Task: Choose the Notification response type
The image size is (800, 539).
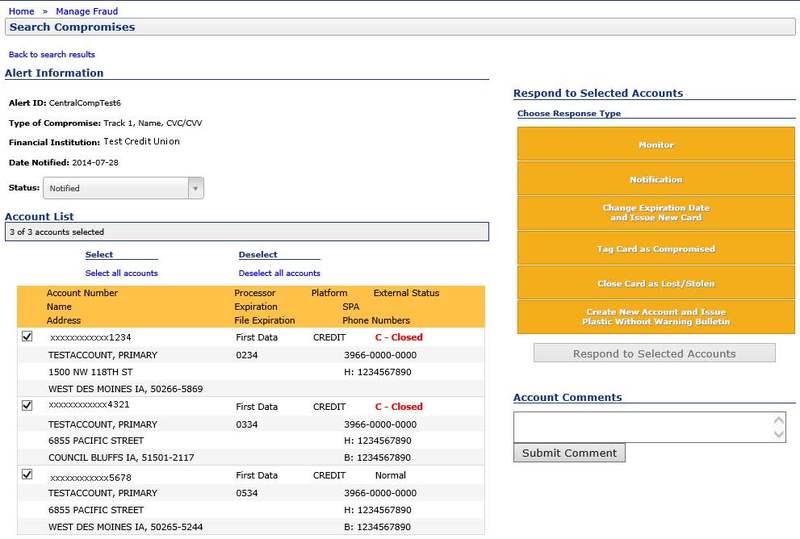Action: pos(656,180)
